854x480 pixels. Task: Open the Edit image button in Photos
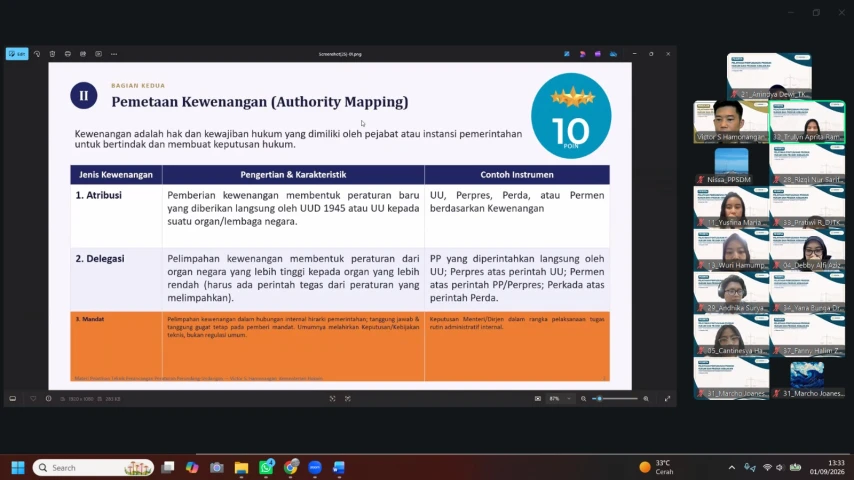(x=17, y=54)
